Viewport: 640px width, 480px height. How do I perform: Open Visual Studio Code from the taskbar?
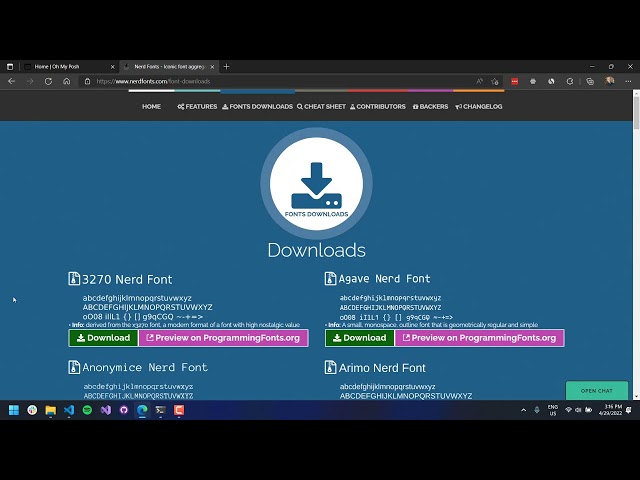(69, 410)
